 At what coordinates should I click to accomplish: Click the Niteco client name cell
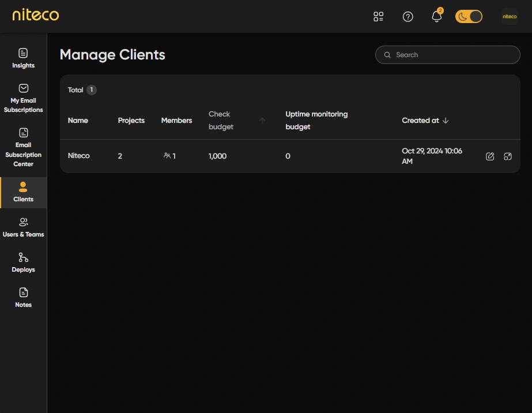click(x=79, y=156)
